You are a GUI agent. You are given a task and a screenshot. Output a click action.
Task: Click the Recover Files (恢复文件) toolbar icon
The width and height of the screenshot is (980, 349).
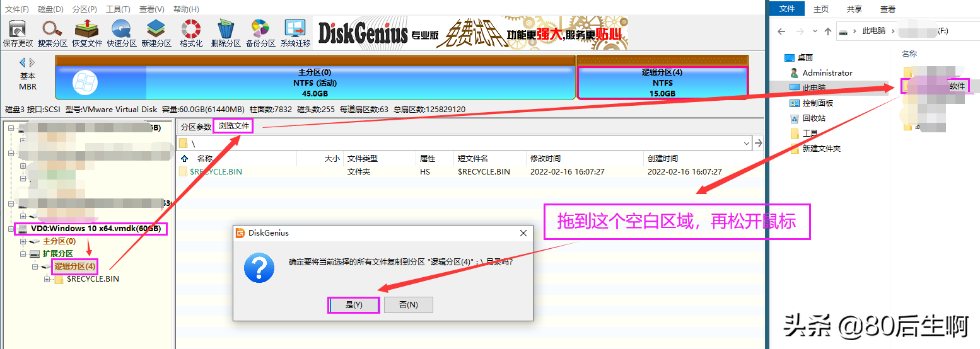click(x=87, y=33)
